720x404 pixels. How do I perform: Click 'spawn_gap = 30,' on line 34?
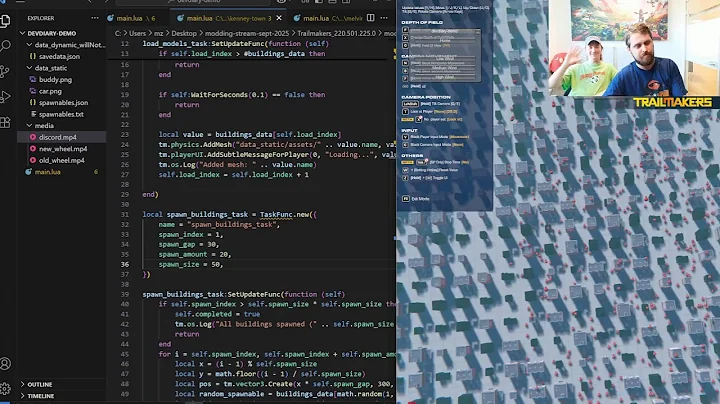[189, 244]
